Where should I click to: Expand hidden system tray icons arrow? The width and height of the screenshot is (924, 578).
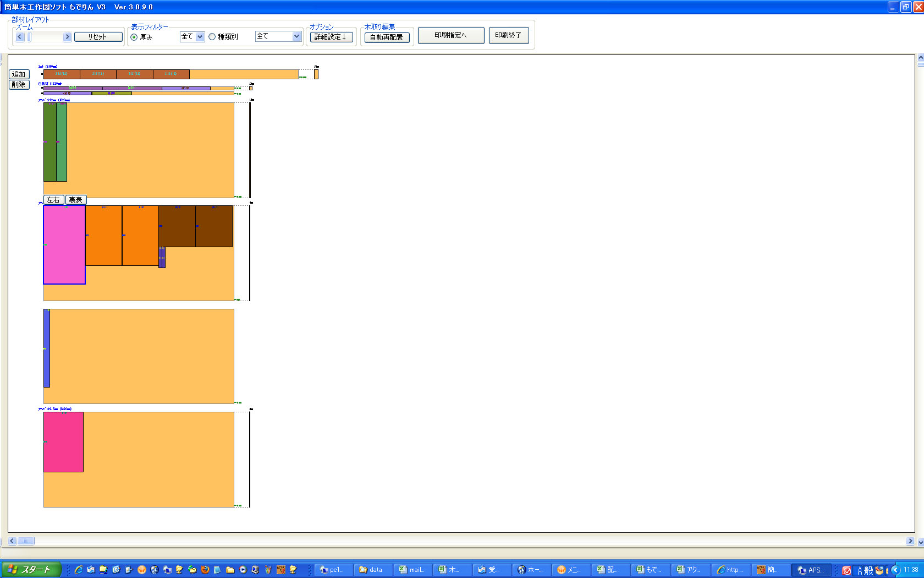coord(895,570)
